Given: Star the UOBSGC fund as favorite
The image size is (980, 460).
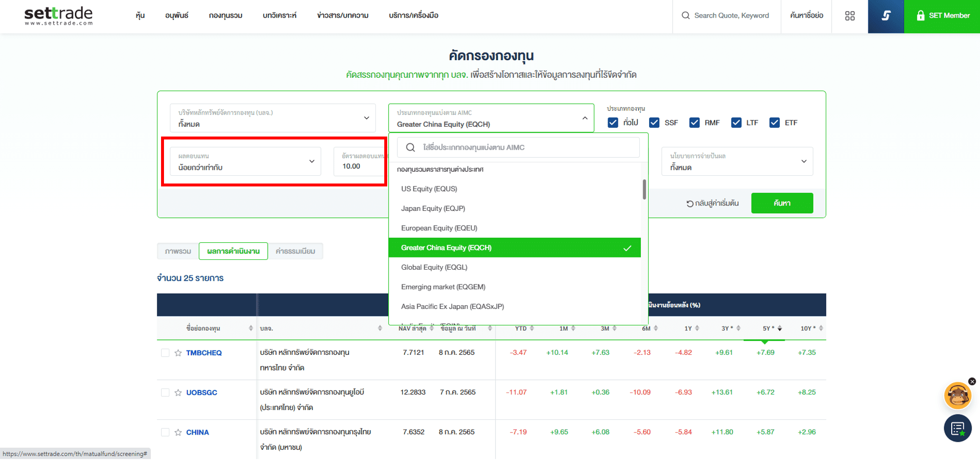Looking at the screenshot, I should pyautogui.click(x=178, y=392).
